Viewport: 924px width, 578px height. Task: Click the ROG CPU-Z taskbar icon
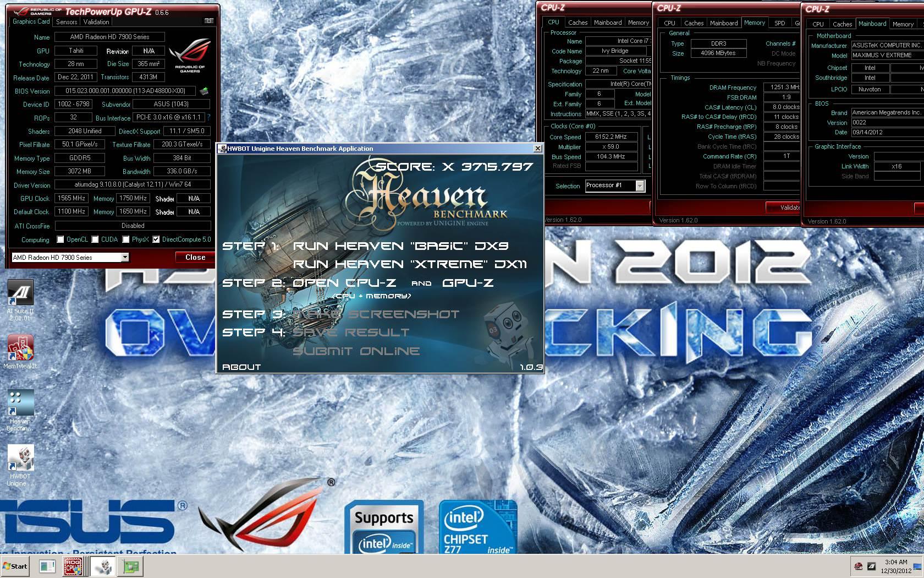coord(73,566)
